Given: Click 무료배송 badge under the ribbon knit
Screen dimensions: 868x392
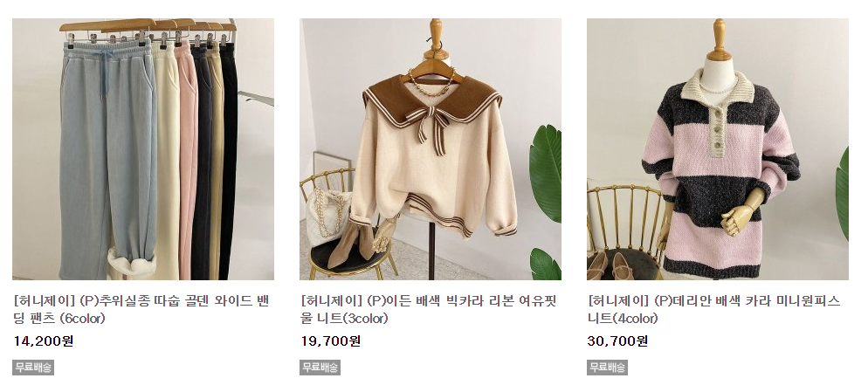Looking at the screenshot, I should [x=320, y=367].
